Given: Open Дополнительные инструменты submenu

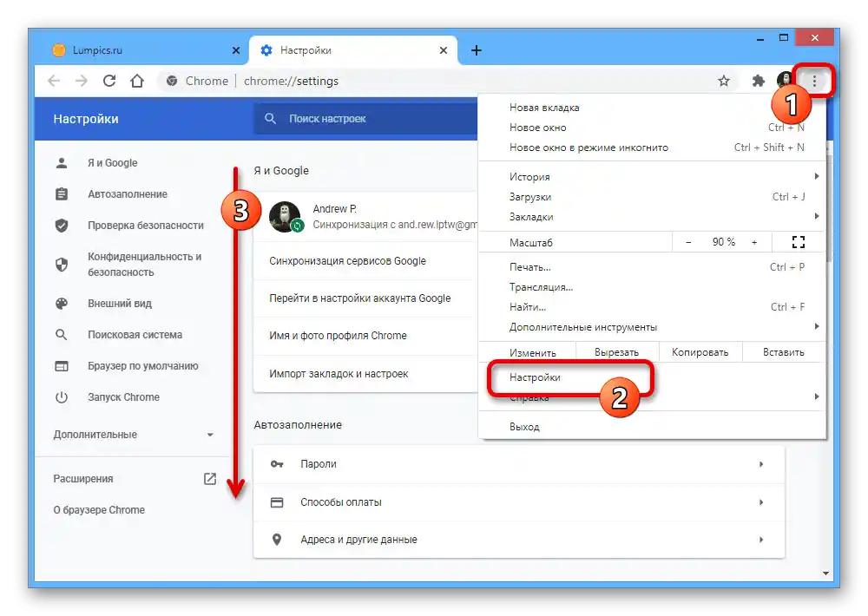Looking at the screenshot, I should click(x=653, y=327).
